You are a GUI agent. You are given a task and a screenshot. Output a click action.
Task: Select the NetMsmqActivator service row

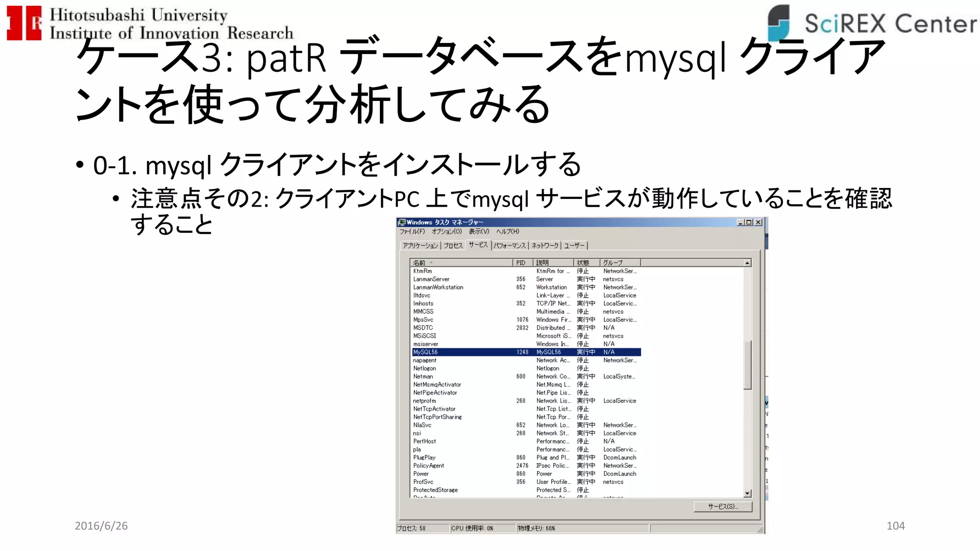[x=526, y=385]
